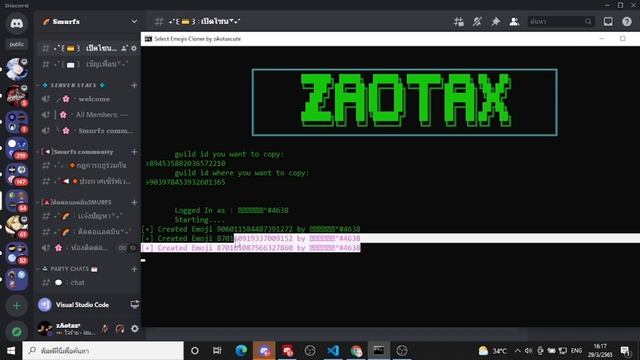Create channel in SERVER STATS category
The width and height of the screenshot is (640, 360).
tap(134, 85)
